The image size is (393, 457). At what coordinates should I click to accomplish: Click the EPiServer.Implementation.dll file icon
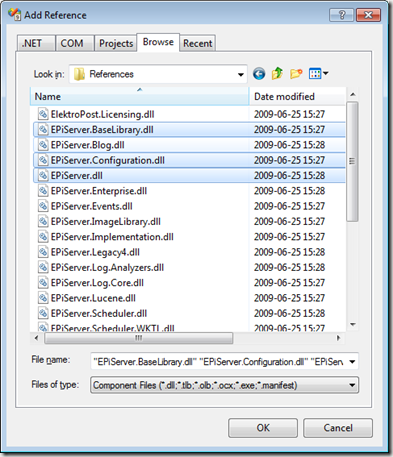[x=43, y=237]
